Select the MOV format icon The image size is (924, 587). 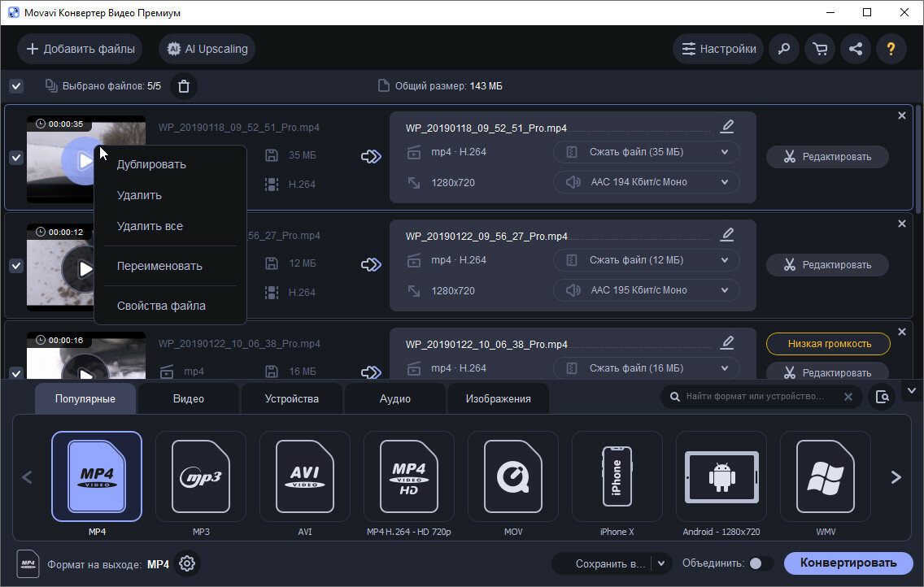point(513,476)
